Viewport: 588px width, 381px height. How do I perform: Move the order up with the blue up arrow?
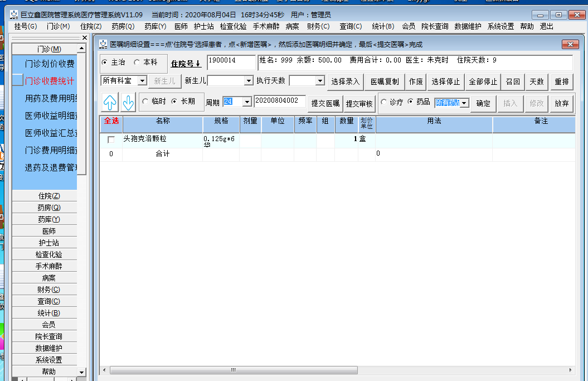[109, 102]
